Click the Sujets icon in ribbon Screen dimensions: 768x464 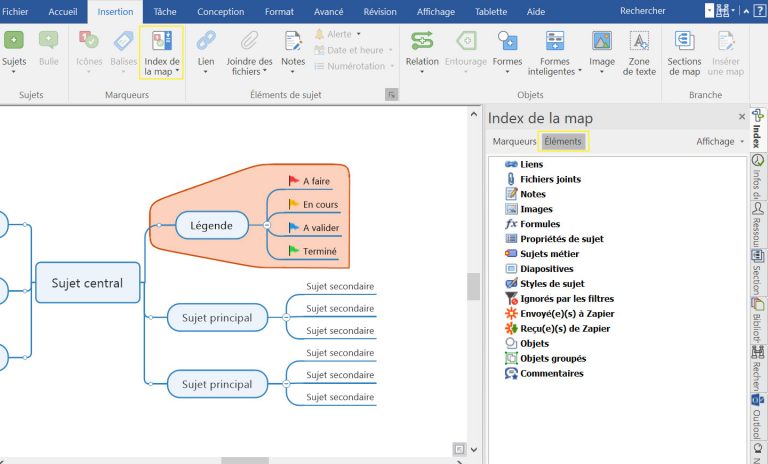[x=15, y=41]
